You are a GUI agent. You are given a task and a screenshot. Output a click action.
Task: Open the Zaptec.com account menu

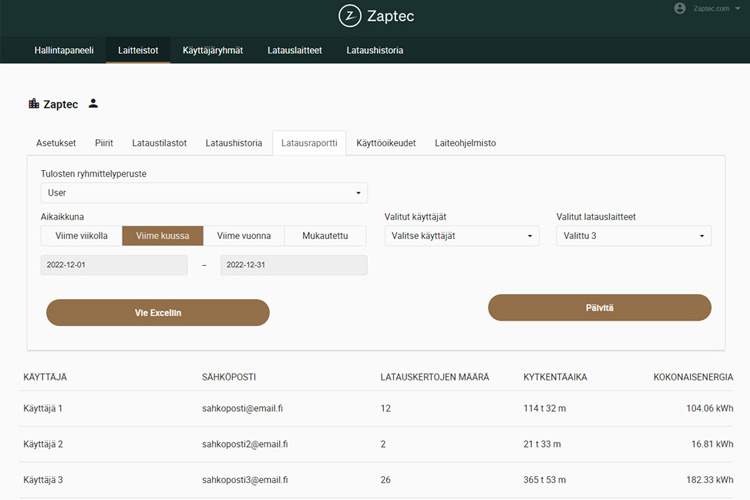click(711, 8)
